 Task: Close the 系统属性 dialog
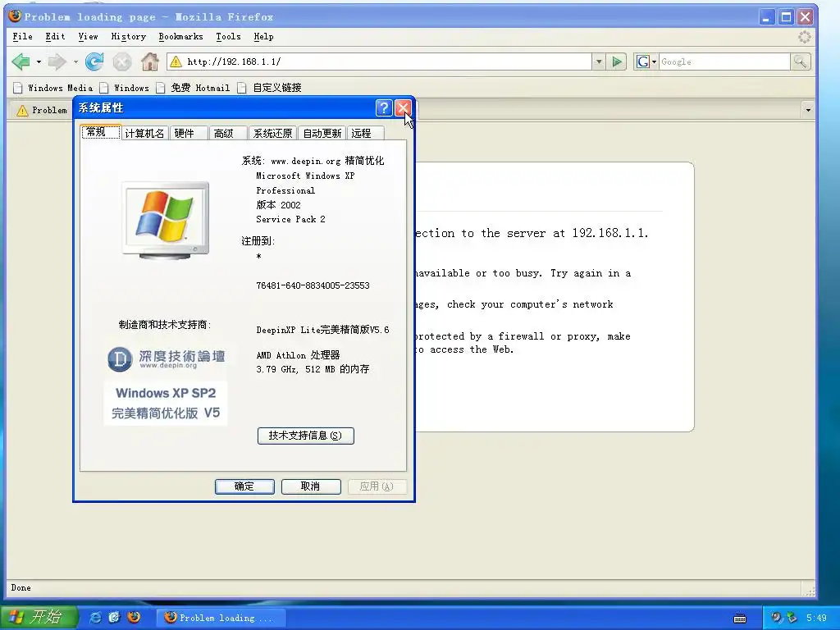pos(403,107)
